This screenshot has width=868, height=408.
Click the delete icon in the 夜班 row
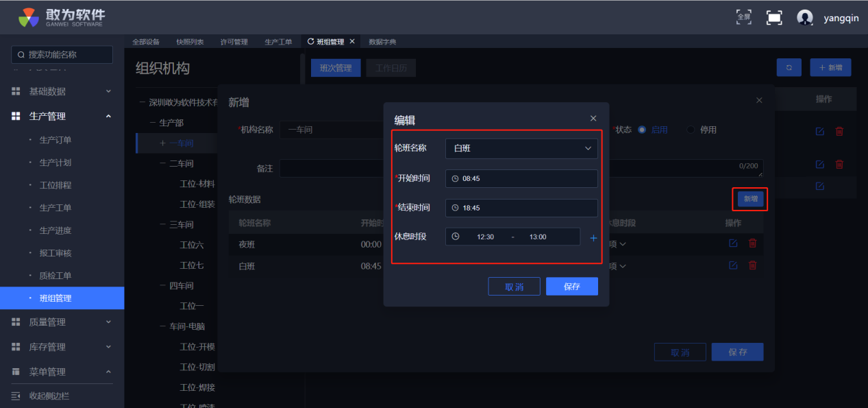(752, 243)
